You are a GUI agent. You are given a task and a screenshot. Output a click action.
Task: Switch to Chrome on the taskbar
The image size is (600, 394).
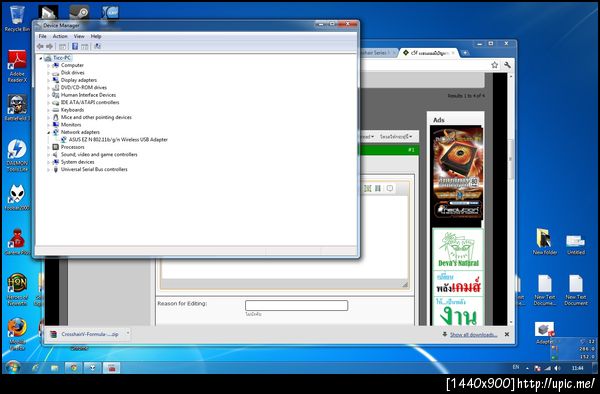73,368
